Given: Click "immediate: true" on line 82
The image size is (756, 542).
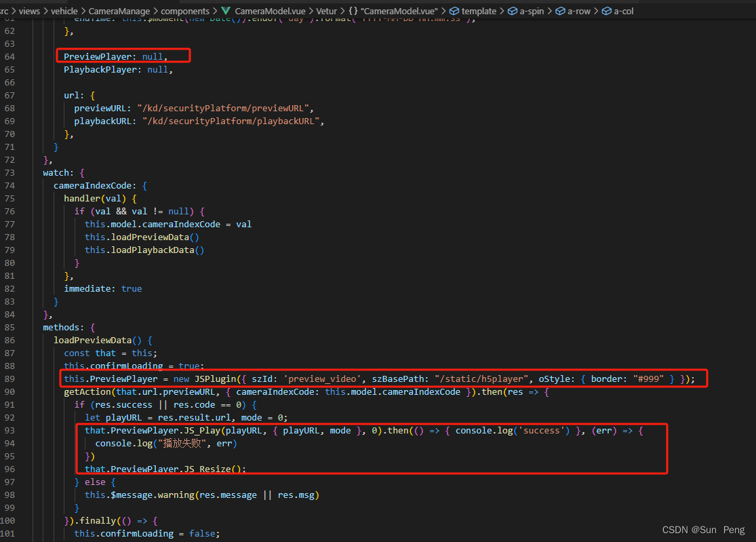Looking at the screenshot, I should pyautogui.click(x=102, y=289).
